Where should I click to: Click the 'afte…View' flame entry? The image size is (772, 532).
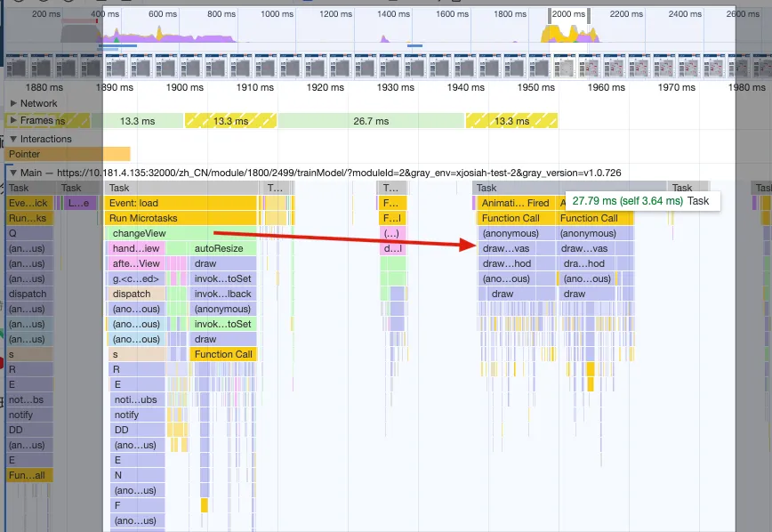(135, 263)
